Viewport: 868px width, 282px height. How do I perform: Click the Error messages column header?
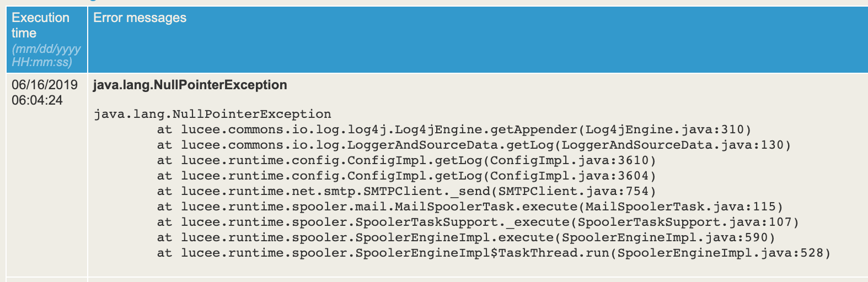click(x=140, y=18)
